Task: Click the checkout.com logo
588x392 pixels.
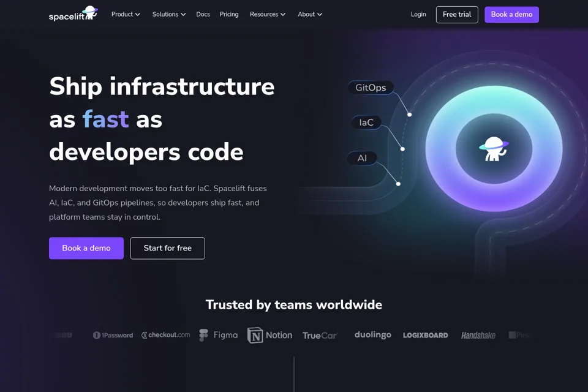Action: (165, 334)
